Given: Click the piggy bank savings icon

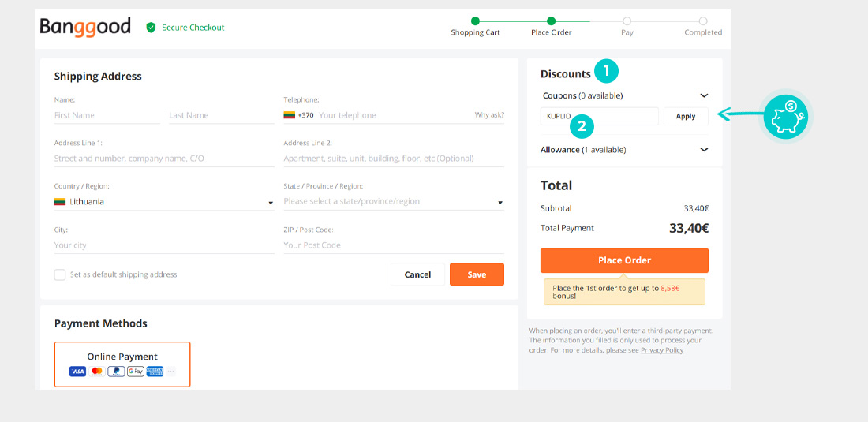Looking at the screenshot, I should pos(785,116).
